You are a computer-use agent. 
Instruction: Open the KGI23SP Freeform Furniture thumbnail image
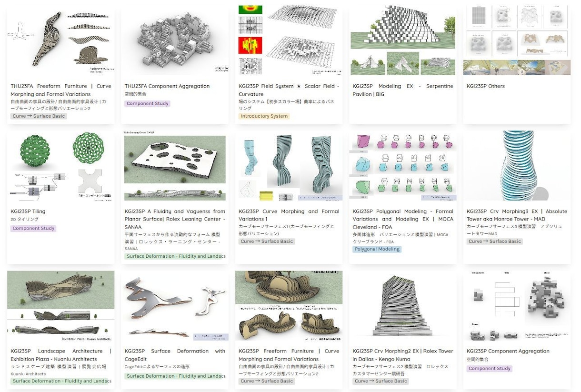289,306
